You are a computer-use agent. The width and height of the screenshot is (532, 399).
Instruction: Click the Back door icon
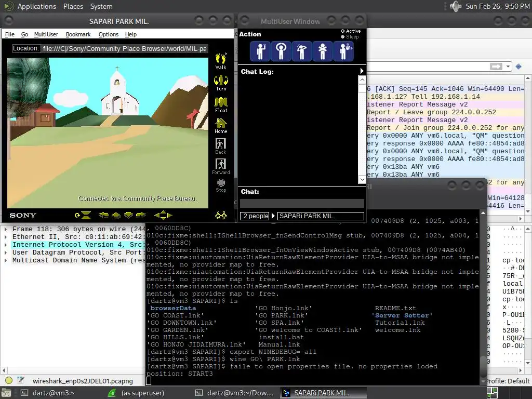click(x=221, y=146)
